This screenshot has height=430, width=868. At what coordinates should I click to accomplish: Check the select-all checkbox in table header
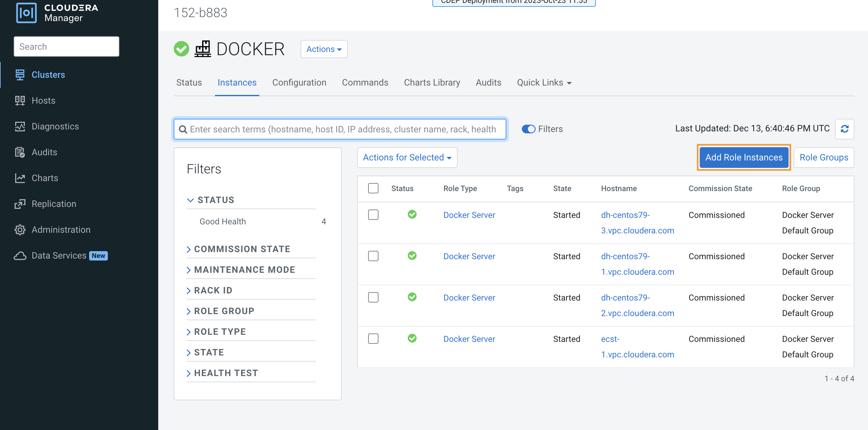pyautogui.click(x=373, y=188)
